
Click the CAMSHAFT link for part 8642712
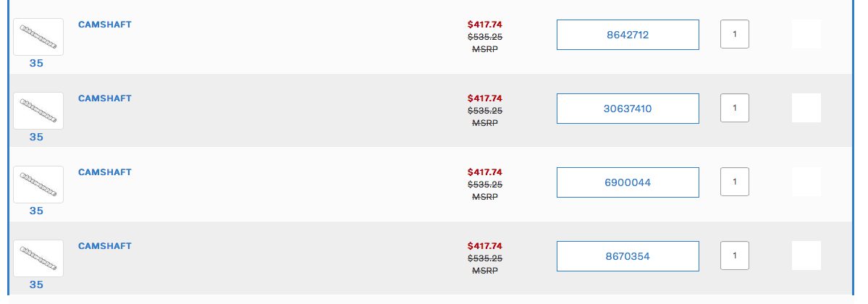click(105, 25)
